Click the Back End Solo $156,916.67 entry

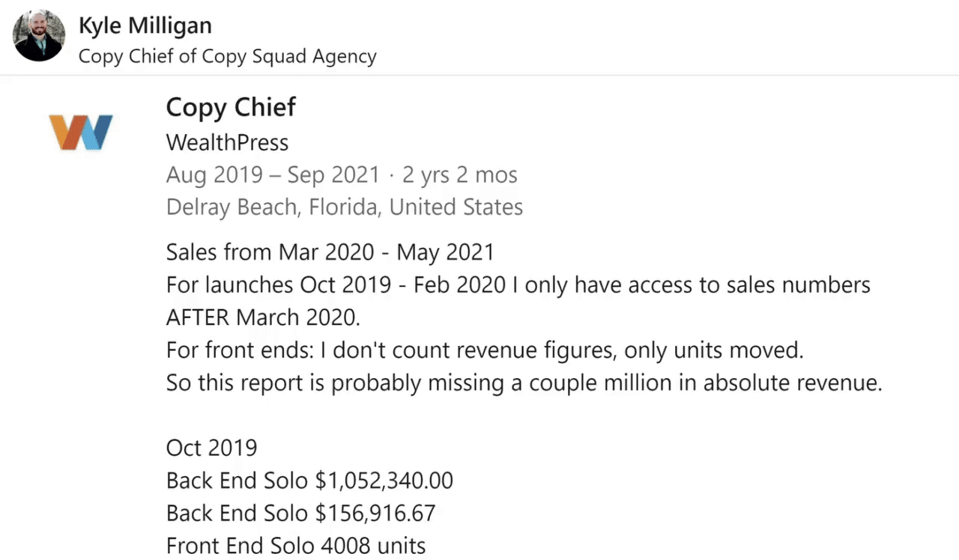click(x=300, y=514)
